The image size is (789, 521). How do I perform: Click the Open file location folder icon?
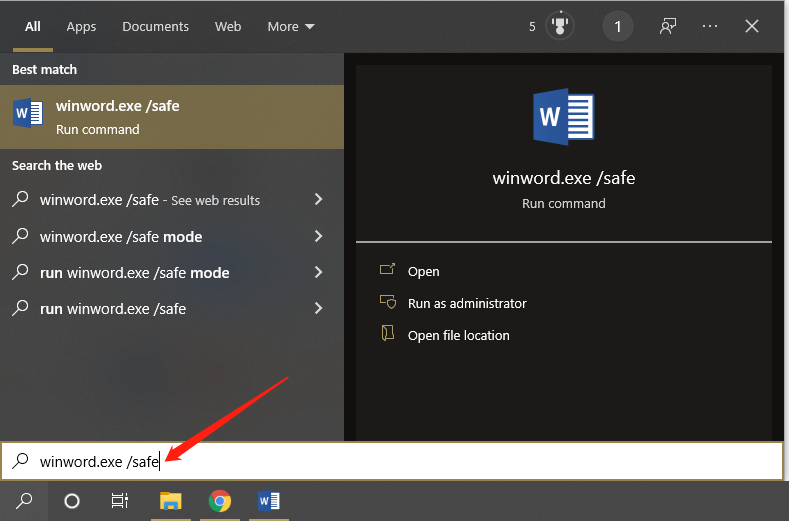(x=387, y=333)
